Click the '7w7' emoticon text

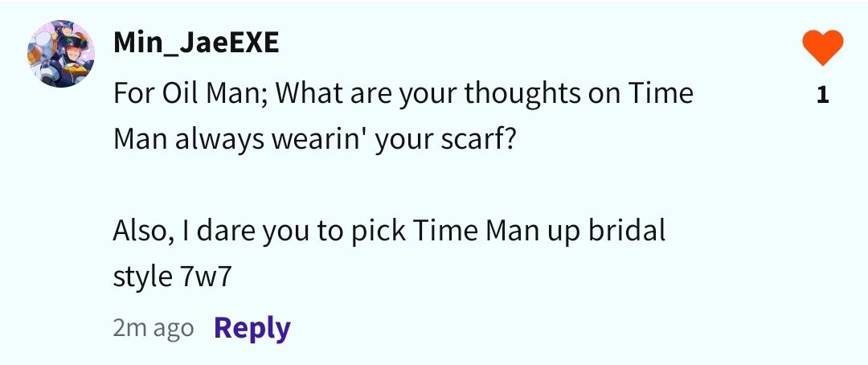205,277
